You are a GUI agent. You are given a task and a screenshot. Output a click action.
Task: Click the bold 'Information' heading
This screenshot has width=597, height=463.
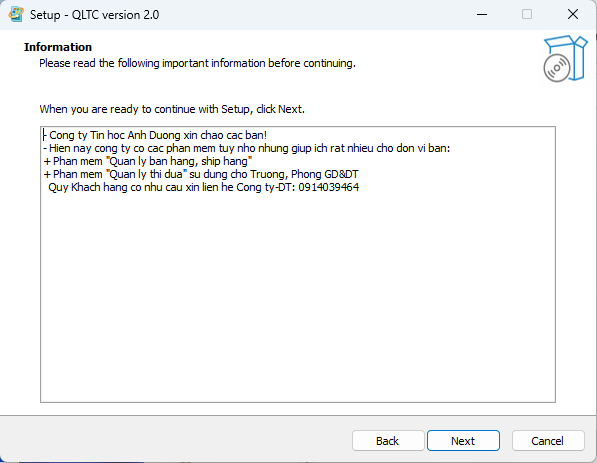[58, 47]
